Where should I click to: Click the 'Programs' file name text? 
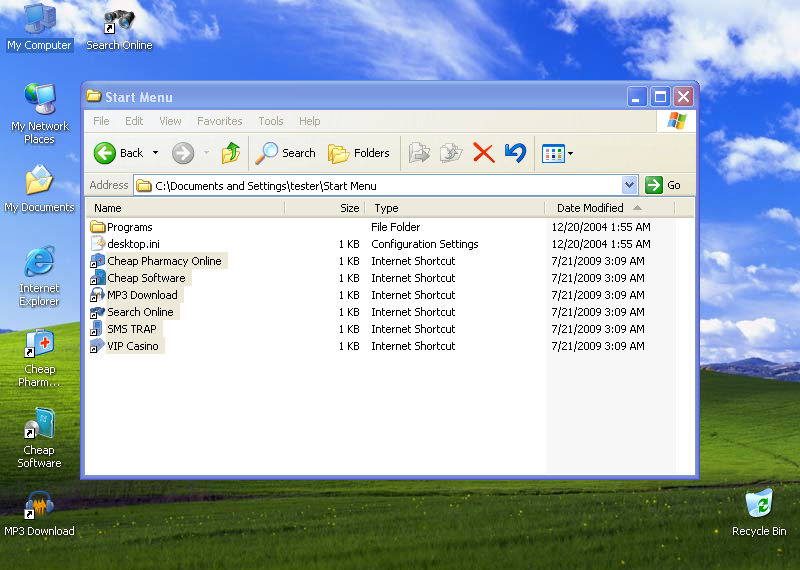[130, 227]
